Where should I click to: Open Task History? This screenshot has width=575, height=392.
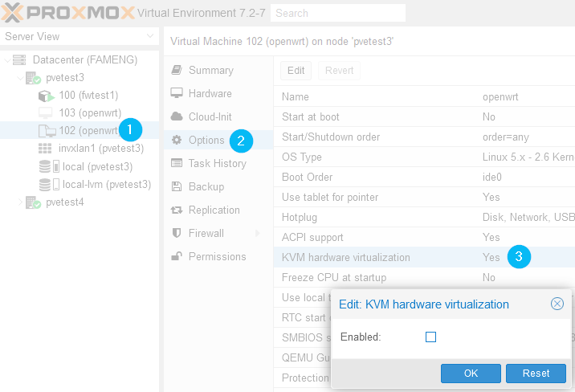(x=218, y=163)
